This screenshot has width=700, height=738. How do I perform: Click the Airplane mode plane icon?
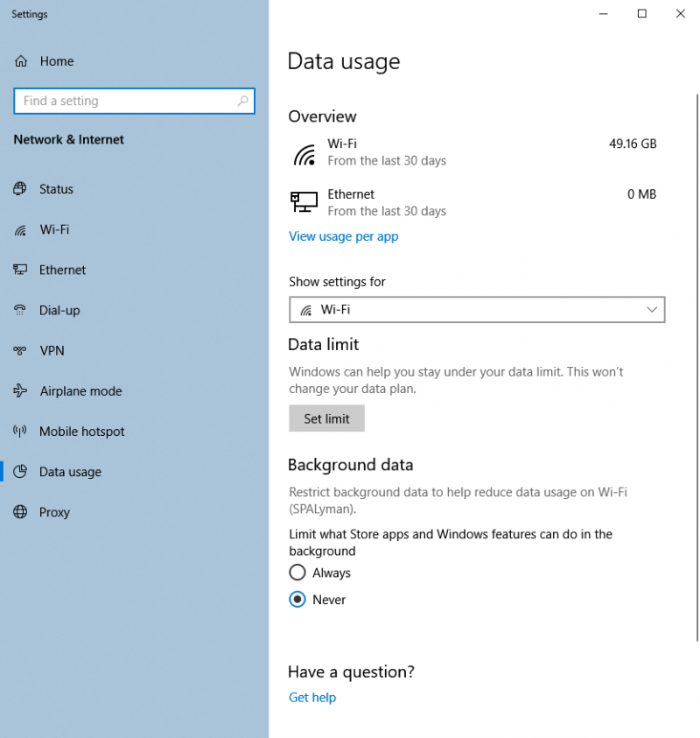coord(20,390)
